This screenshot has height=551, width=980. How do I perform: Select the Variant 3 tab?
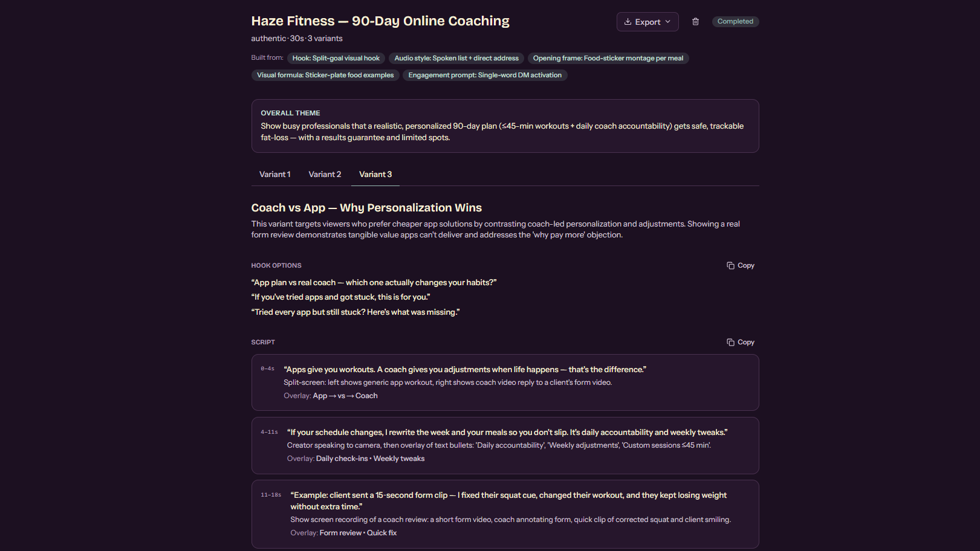pyautogui.click(x=375, y=175)
